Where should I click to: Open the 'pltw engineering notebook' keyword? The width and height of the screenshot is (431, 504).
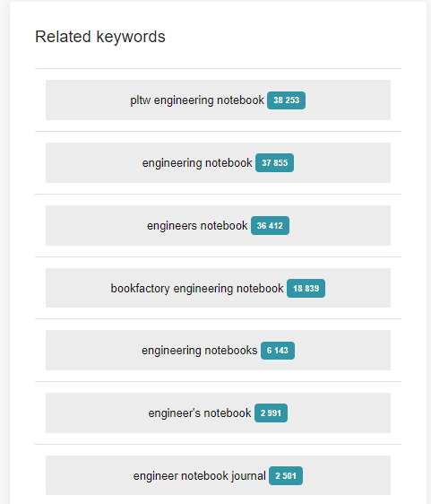point(197,100)
